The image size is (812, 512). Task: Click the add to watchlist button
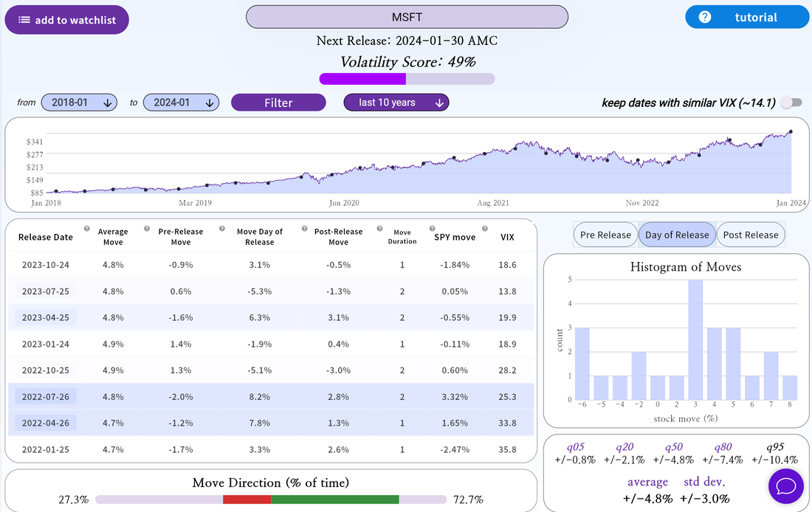pos(66,20)
